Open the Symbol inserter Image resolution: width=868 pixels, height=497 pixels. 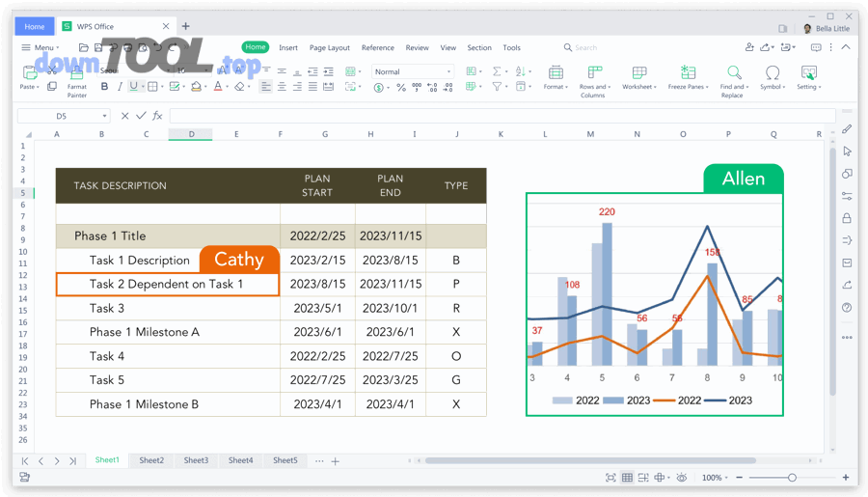[773, 77]
